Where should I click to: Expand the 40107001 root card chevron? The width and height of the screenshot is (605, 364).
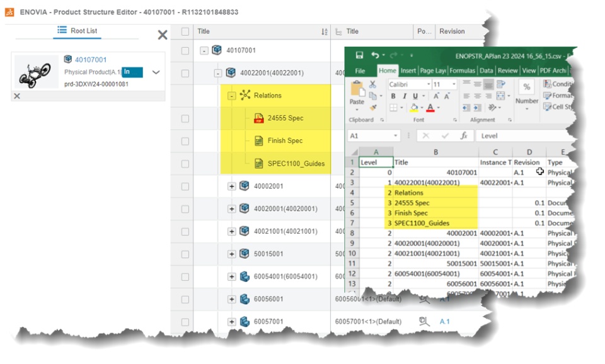[x=156, y=72]
